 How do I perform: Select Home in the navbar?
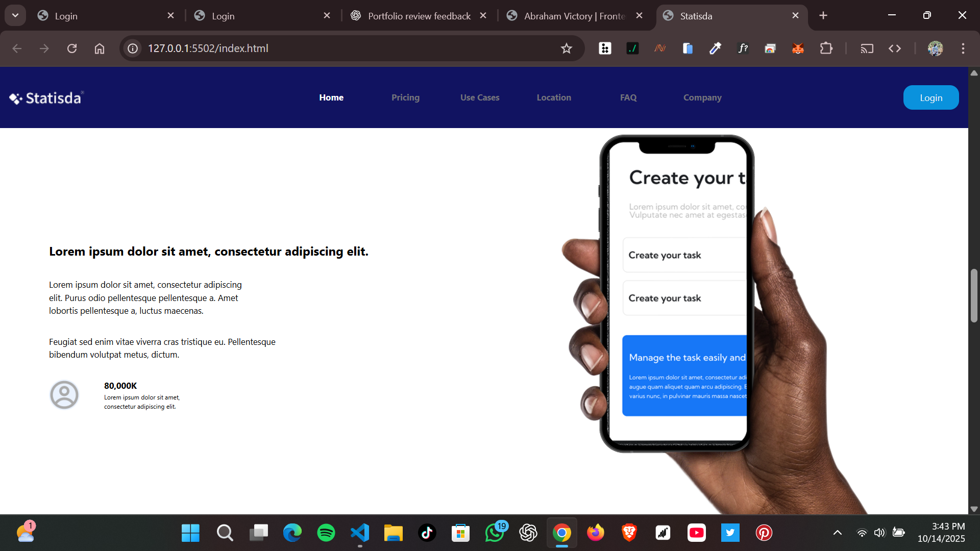click(331, 97)
